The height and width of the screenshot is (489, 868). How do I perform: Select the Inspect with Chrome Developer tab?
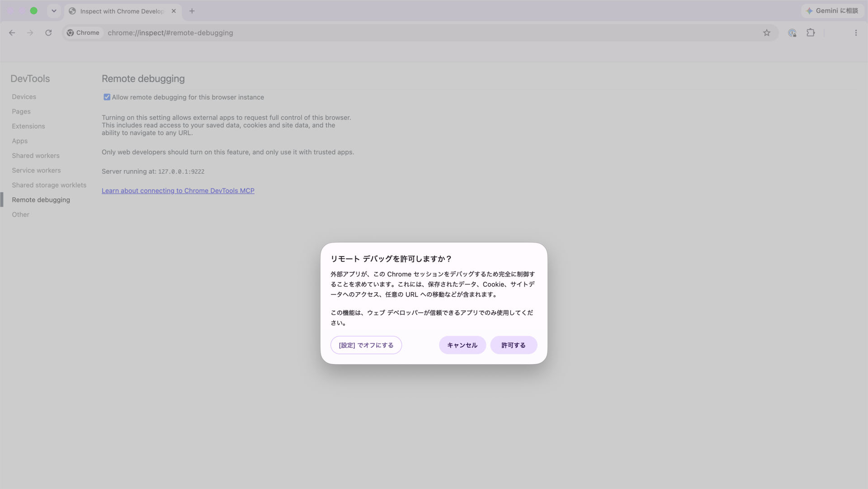coord(123,11)
